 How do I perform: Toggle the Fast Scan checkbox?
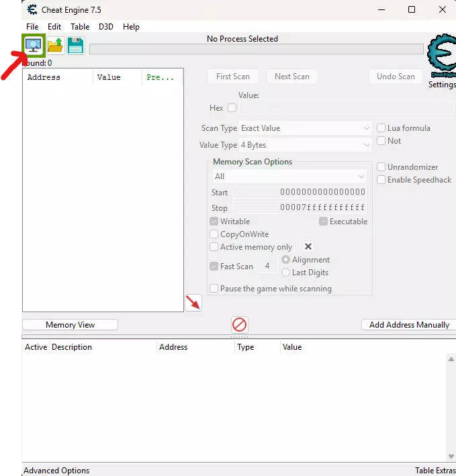pyautogui.click(x=214, y=267)
